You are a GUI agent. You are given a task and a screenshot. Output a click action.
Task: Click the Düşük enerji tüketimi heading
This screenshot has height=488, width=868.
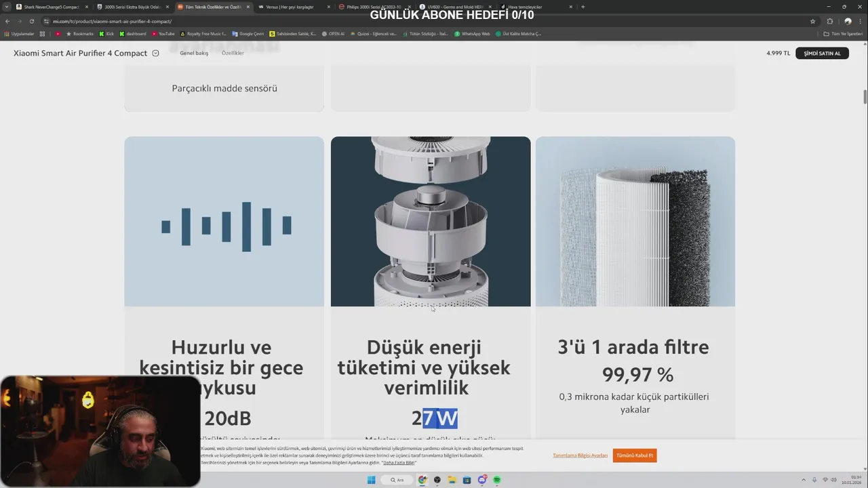424,367
